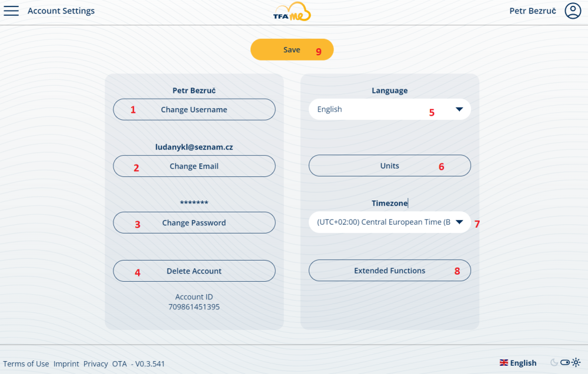Click the OTA link in footer
Screen dimensions: 588x374
click(x=119, y=364)
